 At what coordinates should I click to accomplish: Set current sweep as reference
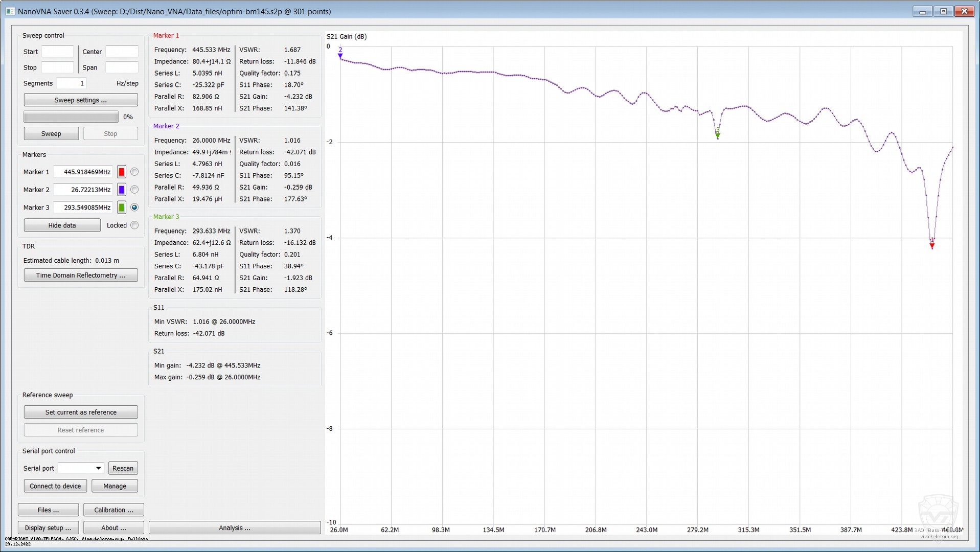tap(80, 411)
